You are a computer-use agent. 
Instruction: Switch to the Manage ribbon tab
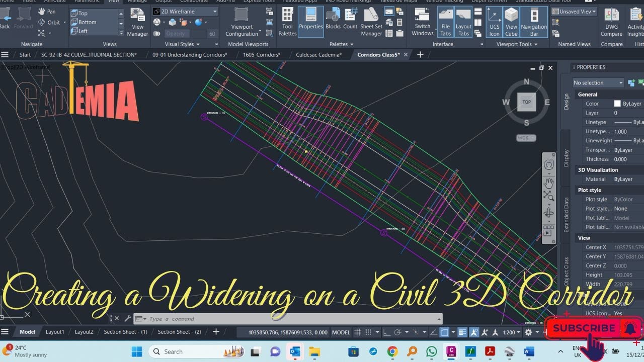137,1
